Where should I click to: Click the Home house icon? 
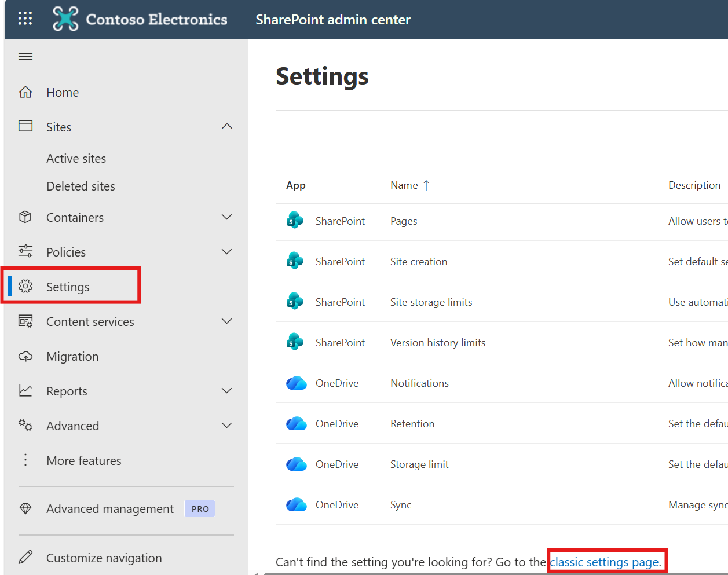pyautogui.click(x=25, y=92)
